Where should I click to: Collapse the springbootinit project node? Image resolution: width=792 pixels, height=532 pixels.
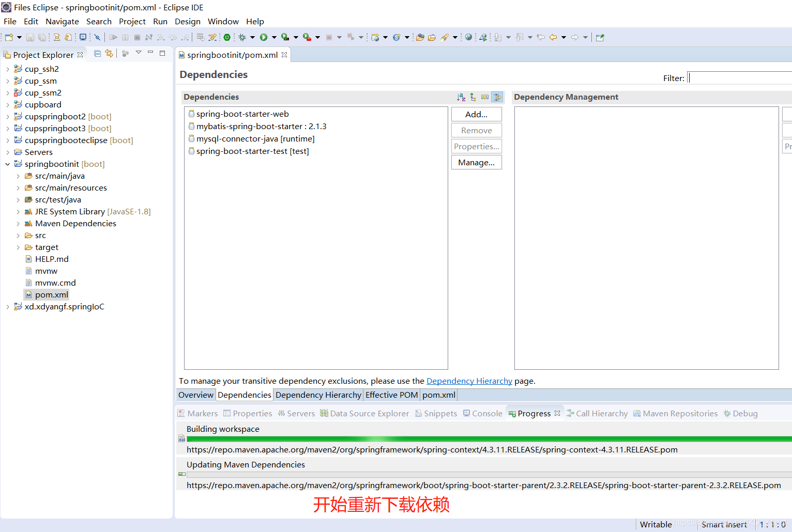pyautogui.click(x=7, y=164)
